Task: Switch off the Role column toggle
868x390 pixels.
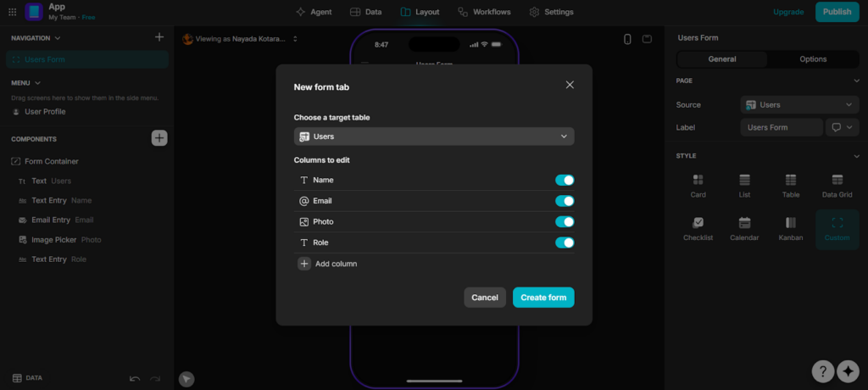Action: (x=565, y=242)
